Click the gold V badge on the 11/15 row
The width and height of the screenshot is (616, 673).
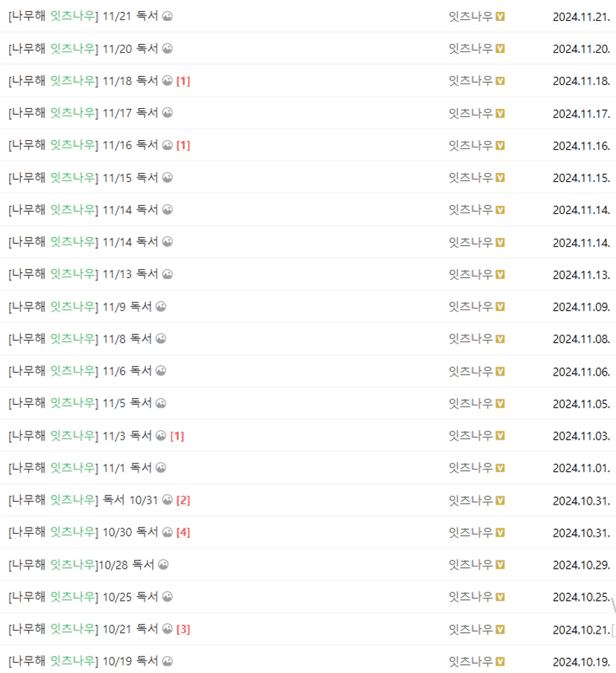(501, 177)
